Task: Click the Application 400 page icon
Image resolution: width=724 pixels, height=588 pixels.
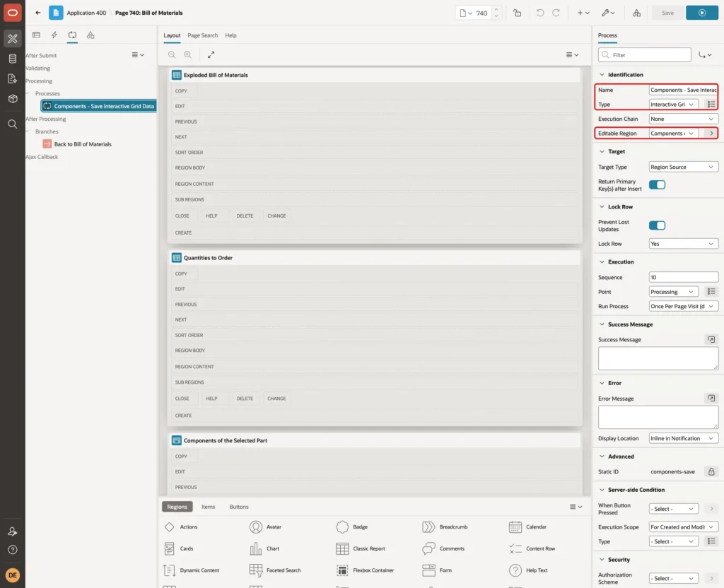Action: tap(56, 13)
